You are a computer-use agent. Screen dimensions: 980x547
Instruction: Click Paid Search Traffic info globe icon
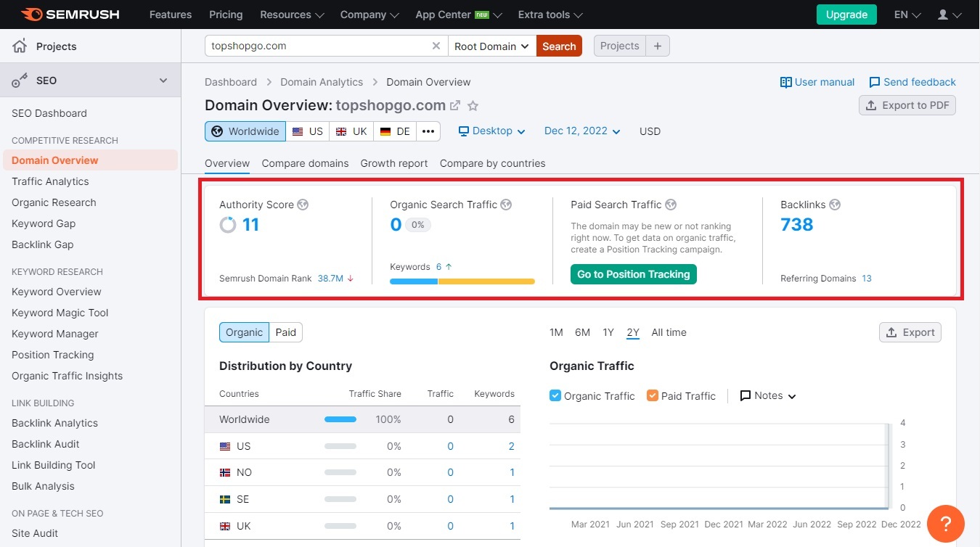(671, 205)
